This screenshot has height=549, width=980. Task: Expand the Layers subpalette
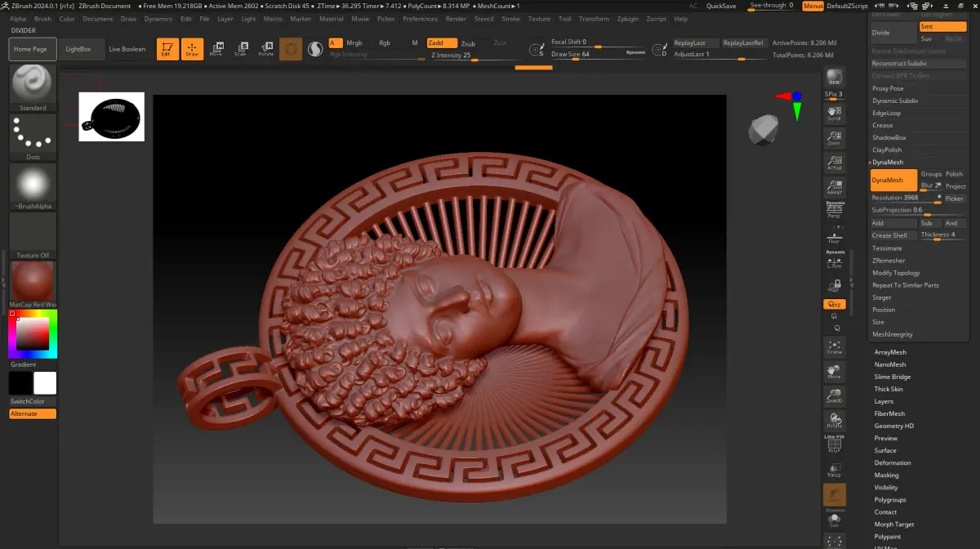click(884, 401)
